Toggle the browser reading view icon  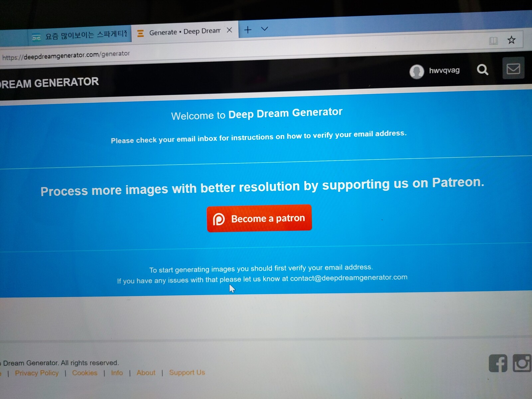pyautogui.click(x=493, y=41)
